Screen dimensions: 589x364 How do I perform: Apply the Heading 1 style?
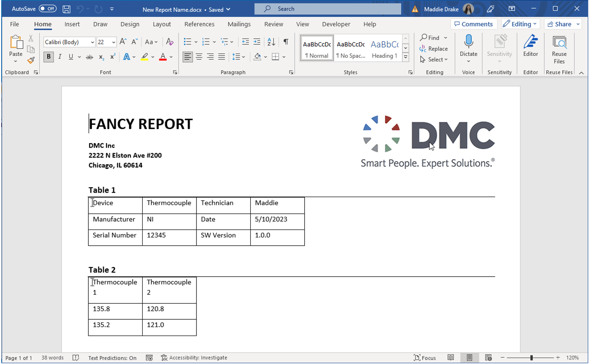click(x=385, y=48)
